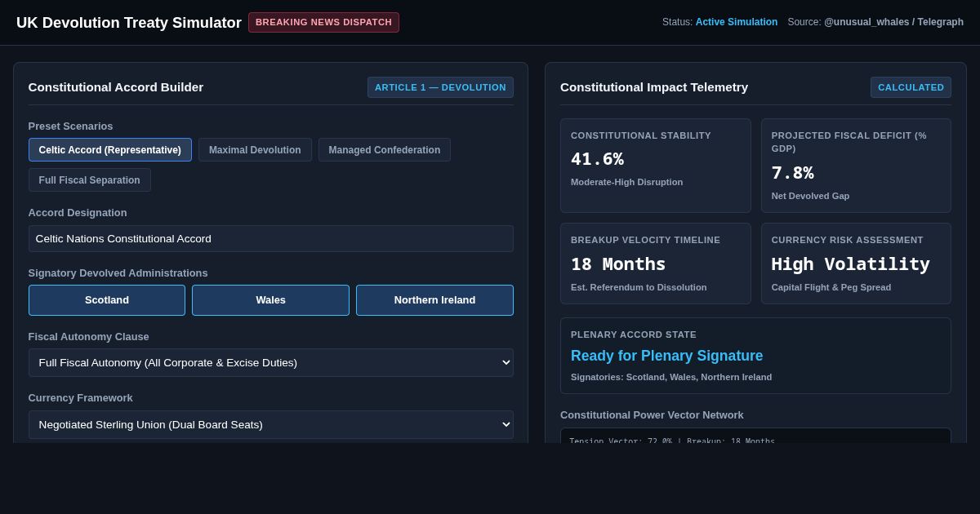Open the Currency Framework dropdown
Image resolution: width=980 pixels, height=514 pixels.
pos(271,424)
